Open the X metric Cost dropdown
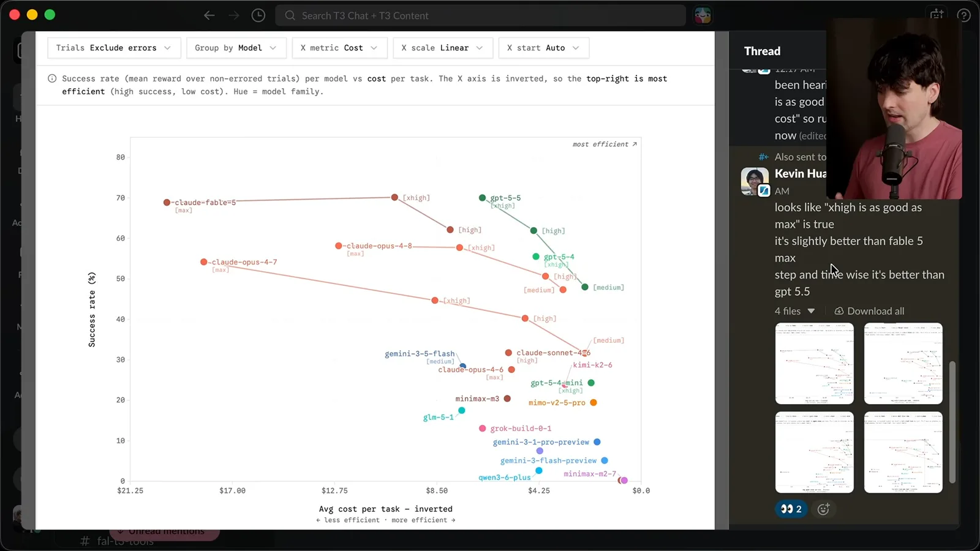Image resolution: width=980 pixels, height=551 pixels. point(339,48)
